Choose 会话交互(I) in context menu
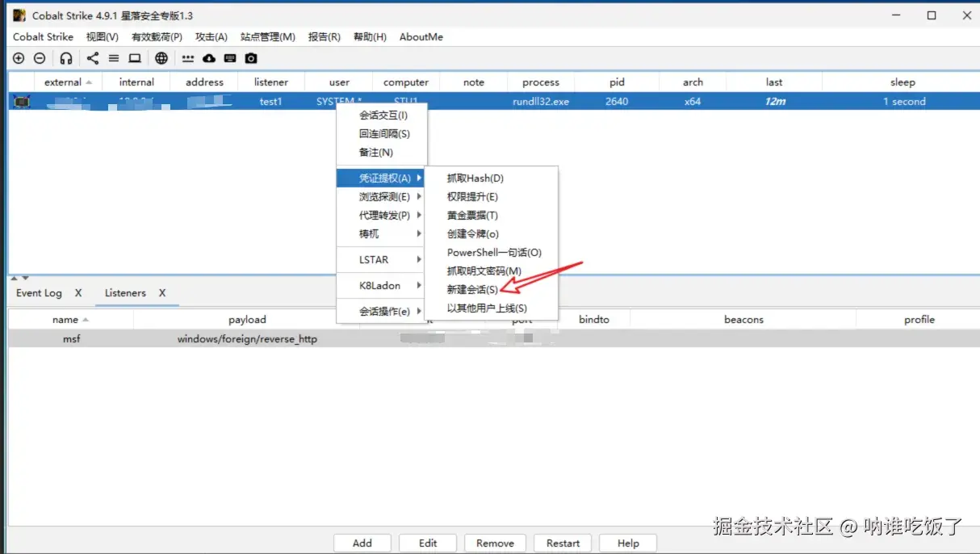 click(x=381, y=115)
